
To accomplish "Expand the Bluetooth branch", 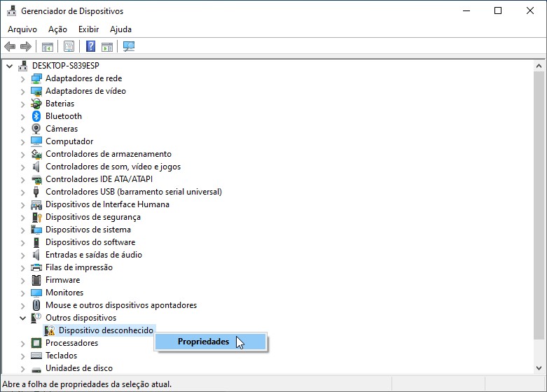I will [22, 117].
